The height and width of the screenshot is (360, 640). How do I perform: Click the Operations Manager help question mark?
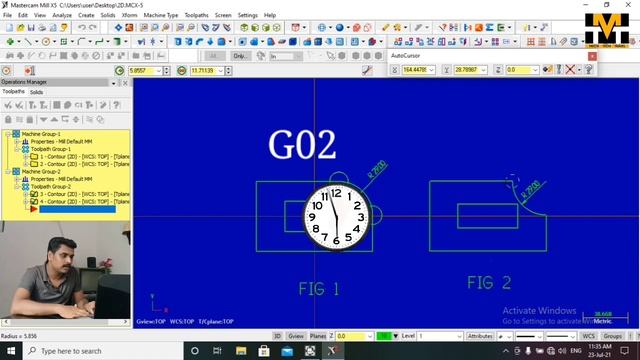pos(117,105)
